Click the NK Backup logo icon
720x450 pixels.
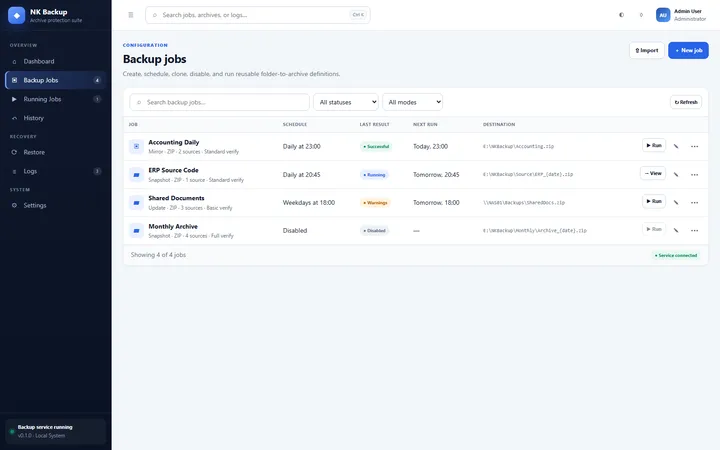pos(17,15)
